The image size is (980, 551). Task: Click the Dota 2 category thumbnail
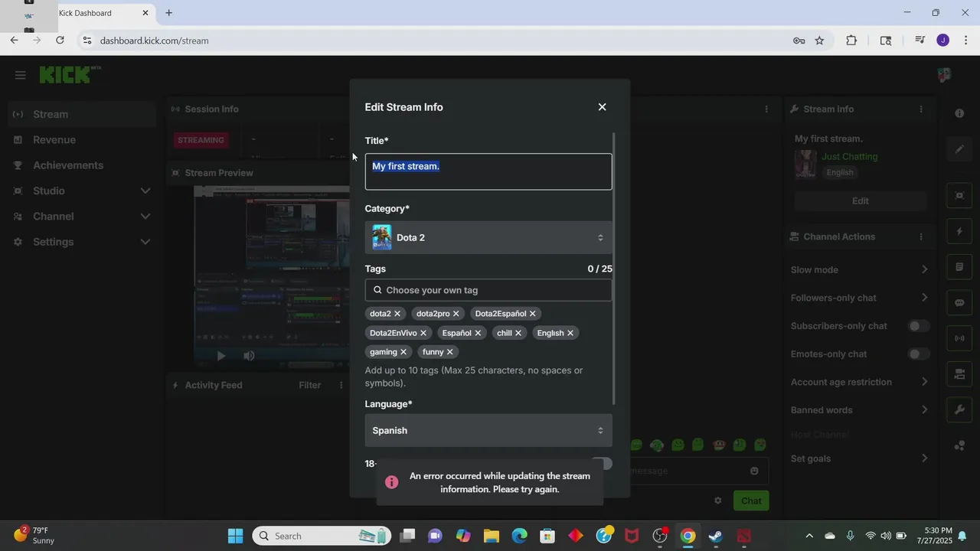click(381, 237)
